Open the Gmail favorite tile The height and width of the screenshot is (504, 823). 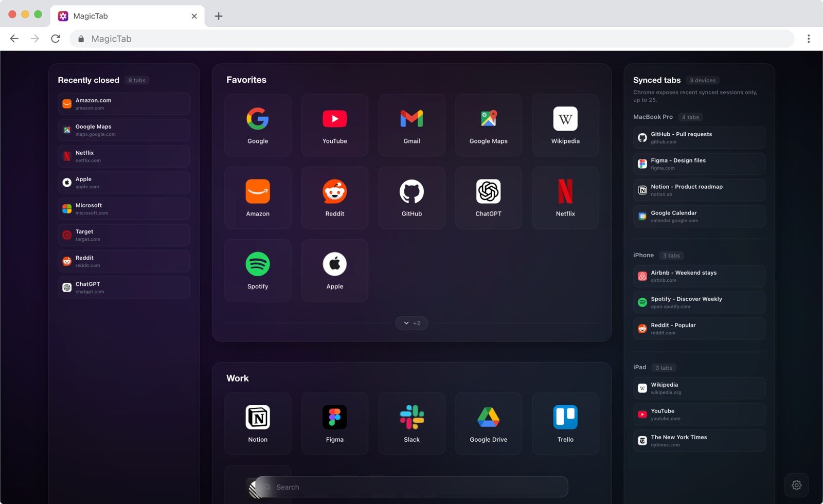pyautogui.click(x=411, y=125)
